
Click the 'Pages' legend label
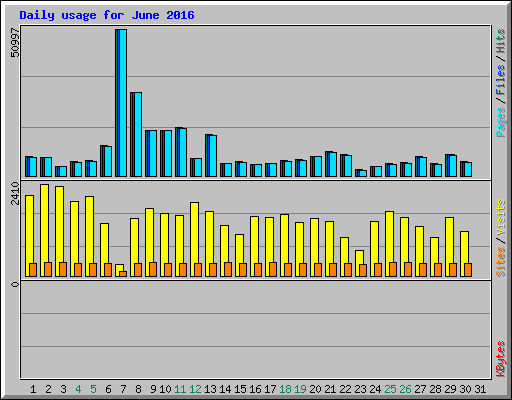click(500, 122)
